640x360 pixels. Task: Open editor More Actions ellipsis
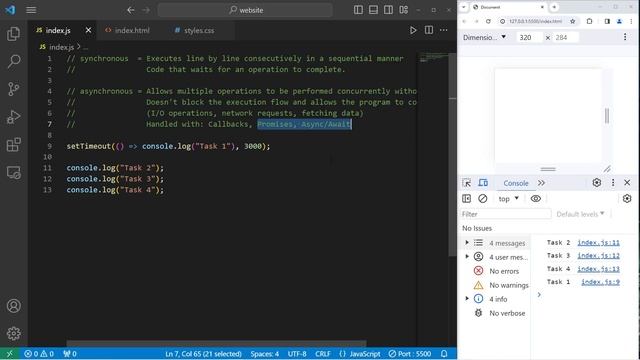(444, 30)
